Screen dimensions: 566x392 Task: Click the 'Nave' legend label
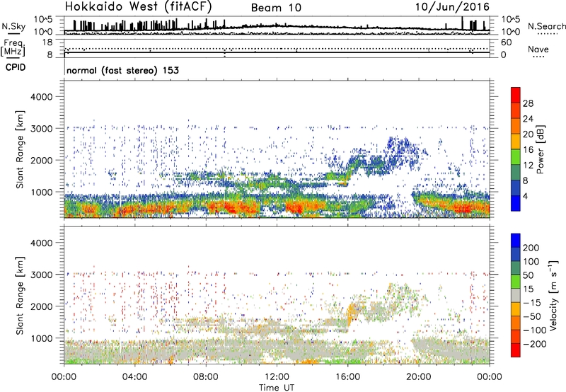pos(538,49)
